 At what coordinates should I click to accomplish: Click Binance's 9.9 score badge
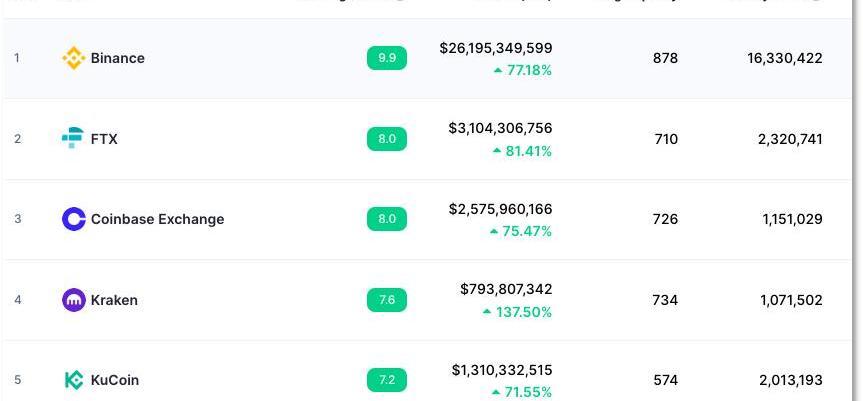(x=387, y=58)
